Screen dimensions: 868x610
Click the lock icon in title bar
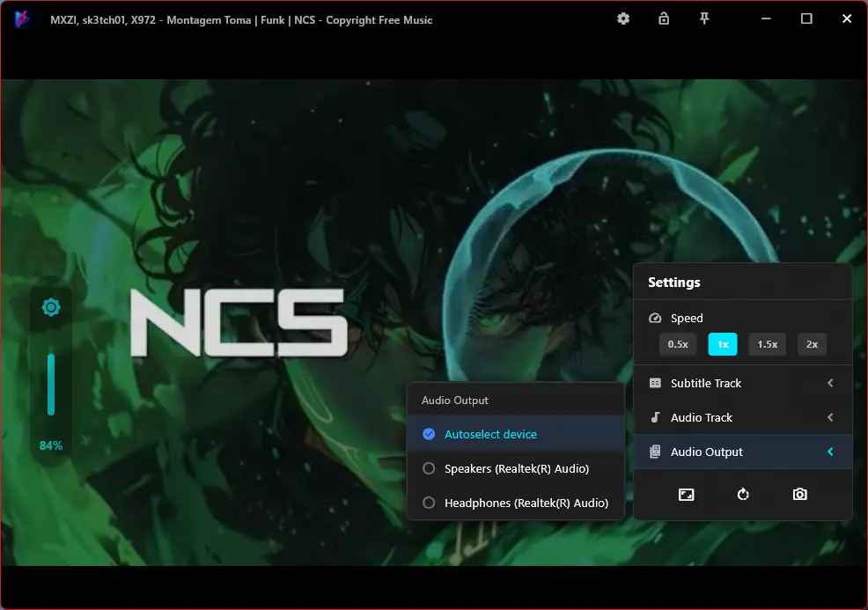pyautogui.click(x=664, y=18)
